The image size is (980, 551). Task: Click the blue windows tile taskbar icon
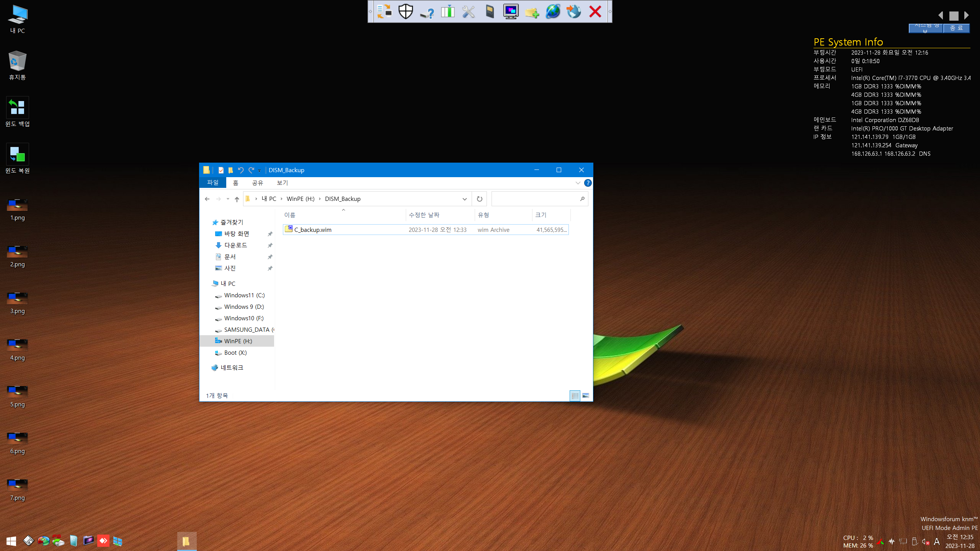118,541
